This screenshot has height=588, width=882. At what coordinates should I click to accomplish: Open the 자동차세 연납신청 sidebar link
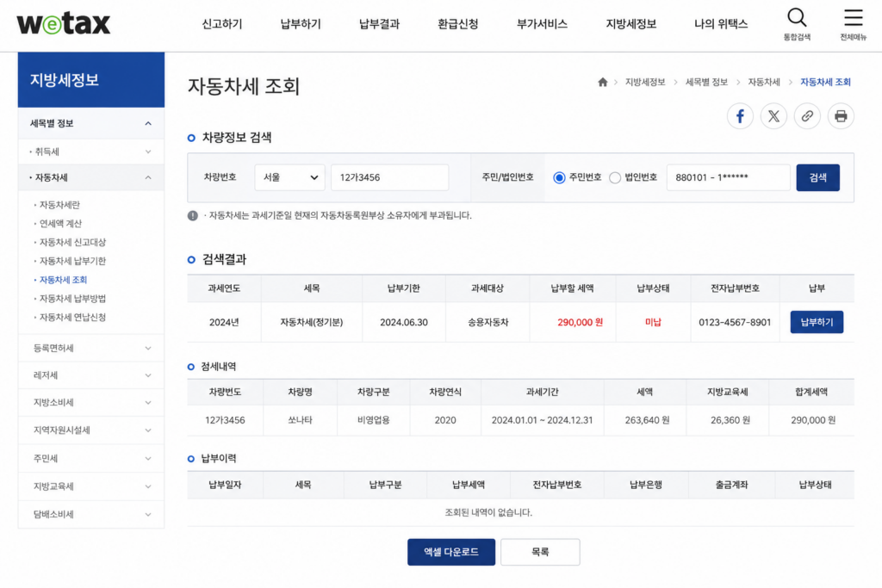[72, 317]
